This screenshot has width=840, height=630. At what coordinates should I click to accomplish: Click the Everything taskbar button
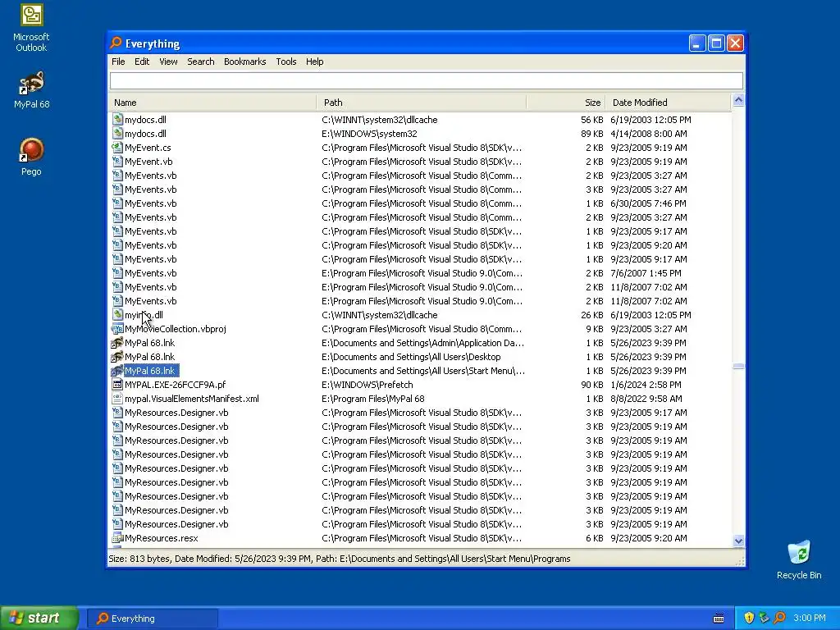(152, 619)
